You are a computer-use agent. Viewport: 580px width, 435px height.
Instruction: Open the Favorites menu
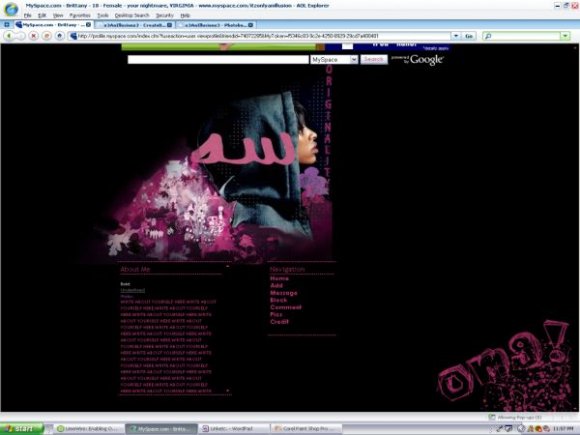click(x=80, y=16)
